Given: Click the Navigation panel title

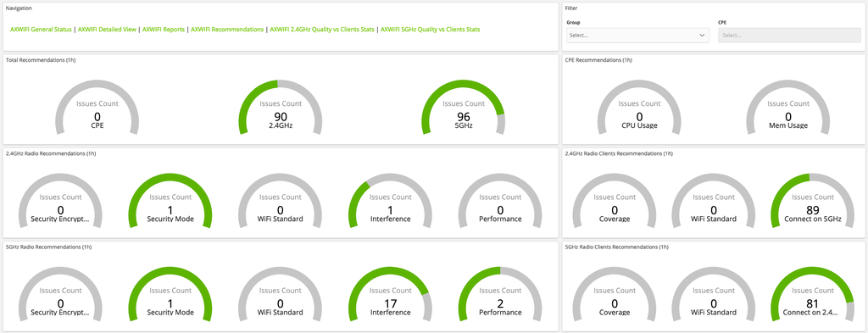Looking at the screenshot, I should [x=19, y=8].
